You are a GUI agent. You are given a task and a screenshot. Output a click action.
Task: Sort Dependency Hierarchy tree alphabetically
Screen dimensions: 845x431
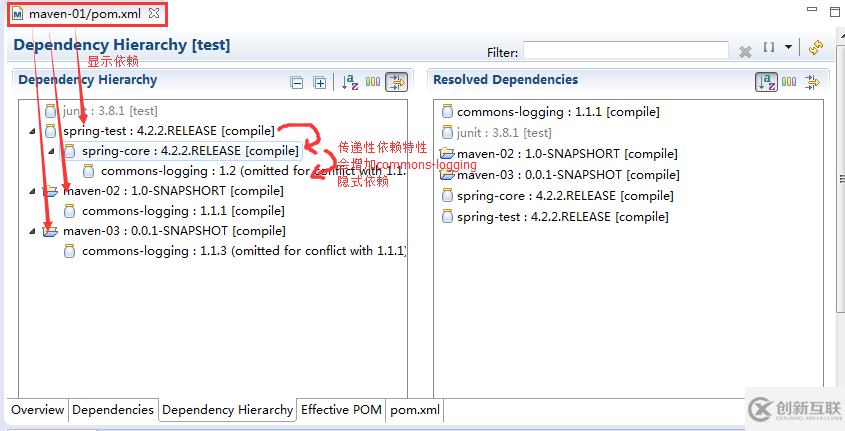coord(350,82)
